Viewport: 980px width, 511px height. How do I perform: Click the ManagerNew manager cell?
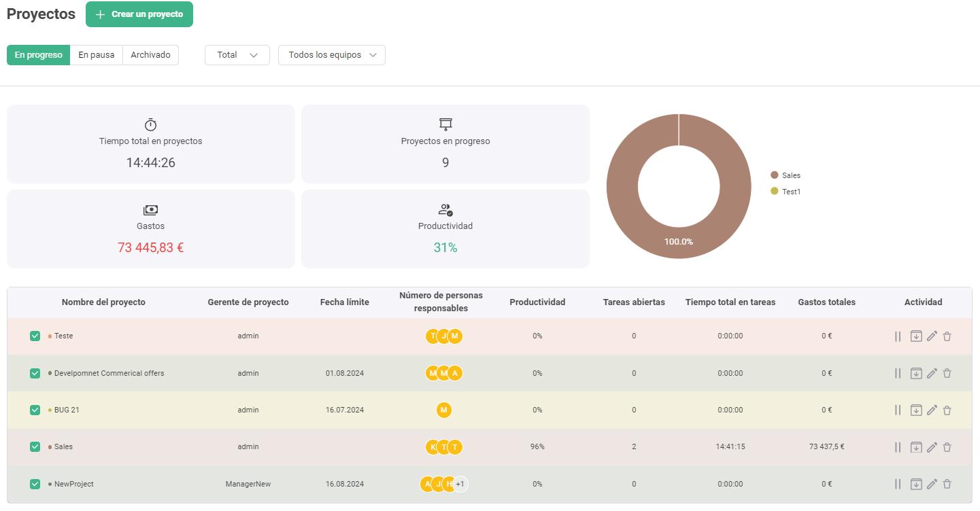248,484
